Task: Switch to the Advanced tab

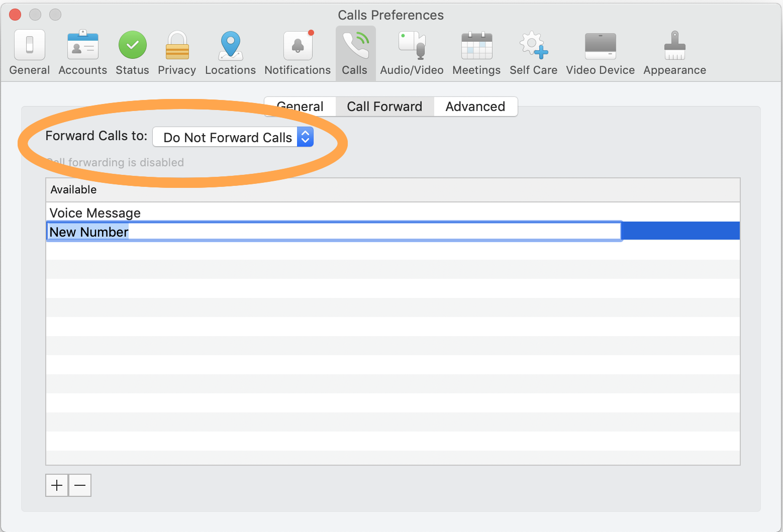Action: 475,107
